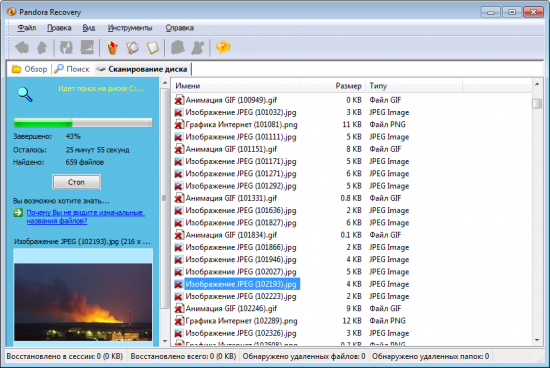Open Help via the orange question icon
This screenshot has height=368, width=550.
(223, 47)
